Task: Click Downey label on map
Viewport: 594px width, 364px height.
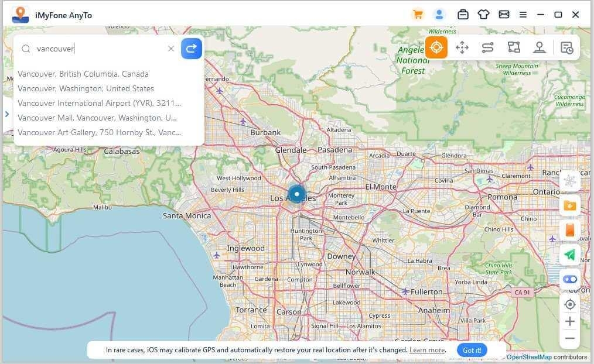Action: pyautogui.click(x=342, y=256)
